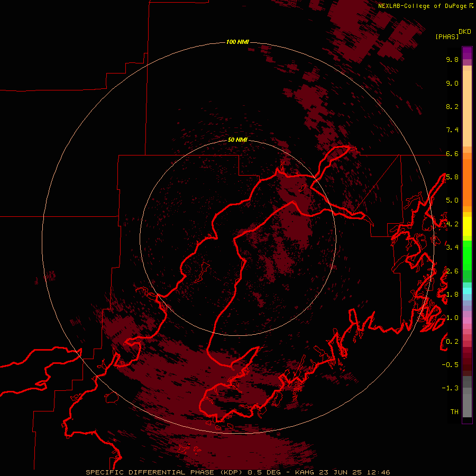Pick the cyan band of the color bar
This screenshot has height=476, width=476.
tap(467, 291)
